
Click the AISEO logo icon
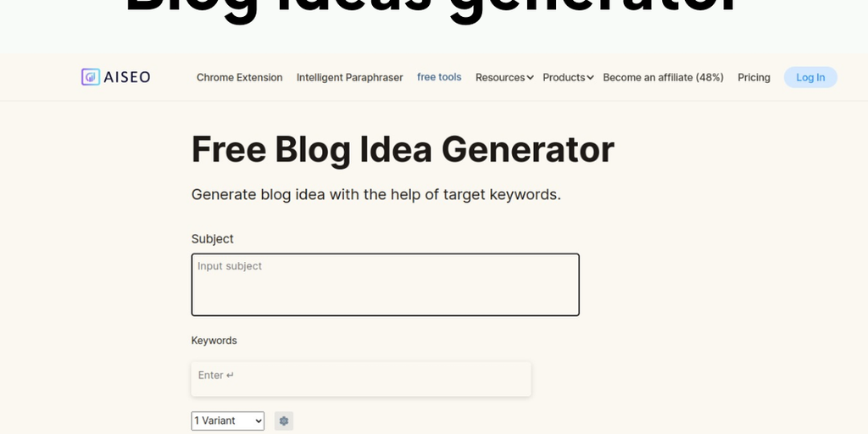pos(90,77)
